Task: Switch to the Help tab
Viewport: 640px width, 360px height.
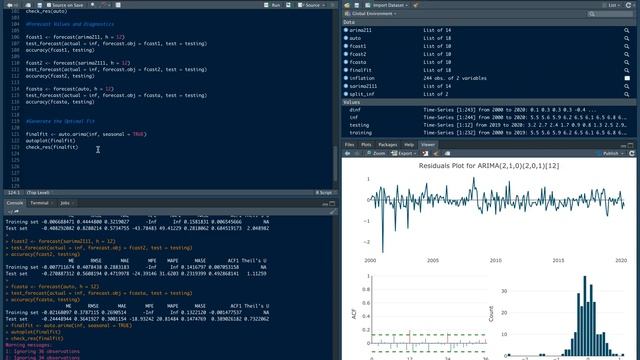Action: point(409,144)
